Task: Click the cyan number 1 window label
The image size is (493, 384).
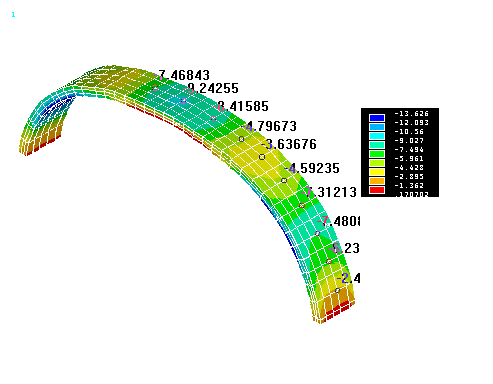Action: coord(13,15)
